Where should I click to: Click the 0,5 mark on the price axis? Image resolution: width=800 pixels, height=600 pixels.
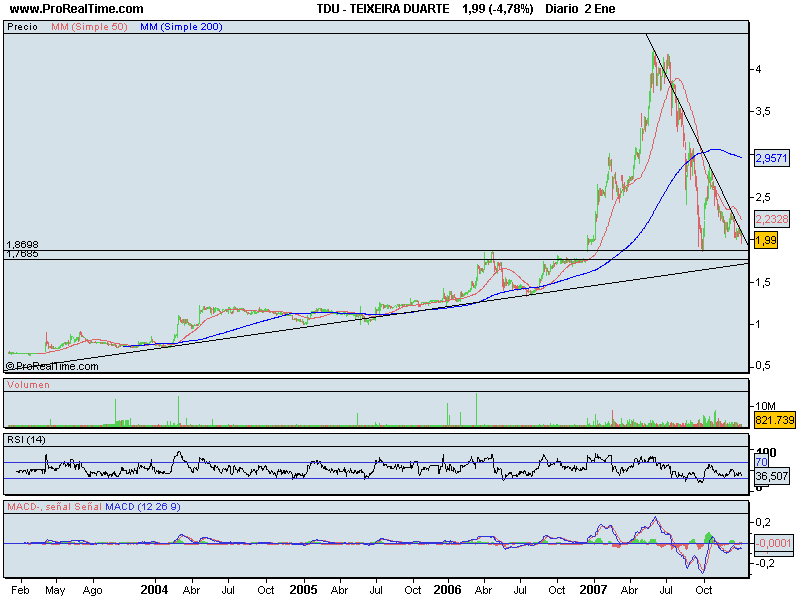(763, 365)
